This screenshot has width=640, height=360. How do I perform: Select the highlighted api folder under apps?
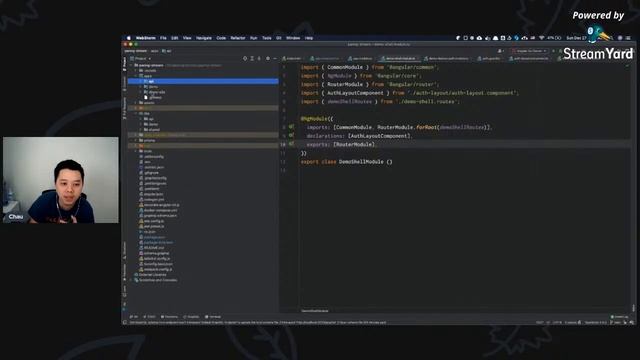click(x=203, y=81)
